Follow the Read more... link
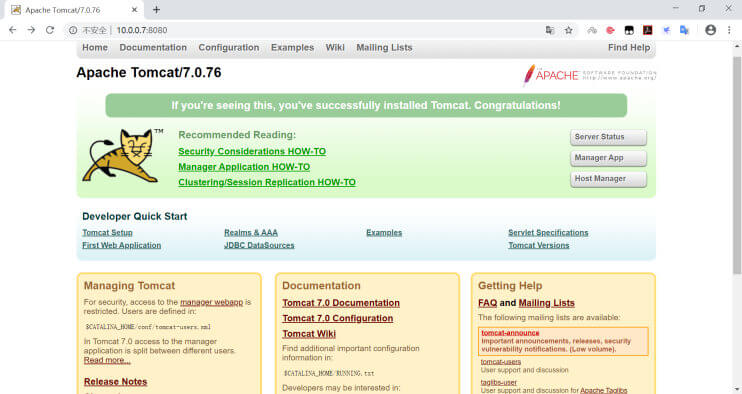The width and height of the screenshot is (742, 394). coord(107,360)
